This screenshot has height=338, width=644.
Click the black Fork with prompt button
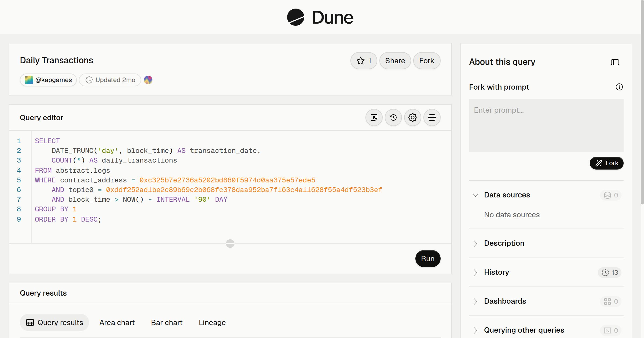tap(607, 163)
